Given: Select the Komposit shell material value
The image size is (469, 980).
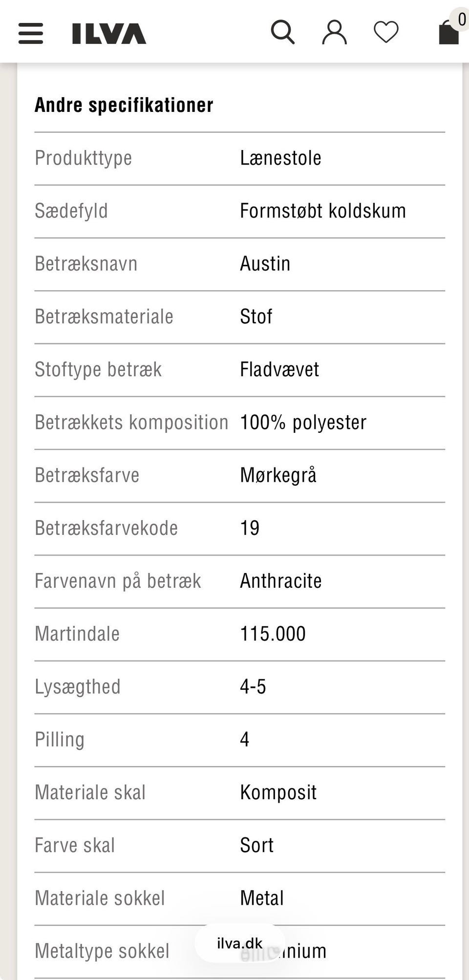Looking at the screenshot, I should coord(278,792).
